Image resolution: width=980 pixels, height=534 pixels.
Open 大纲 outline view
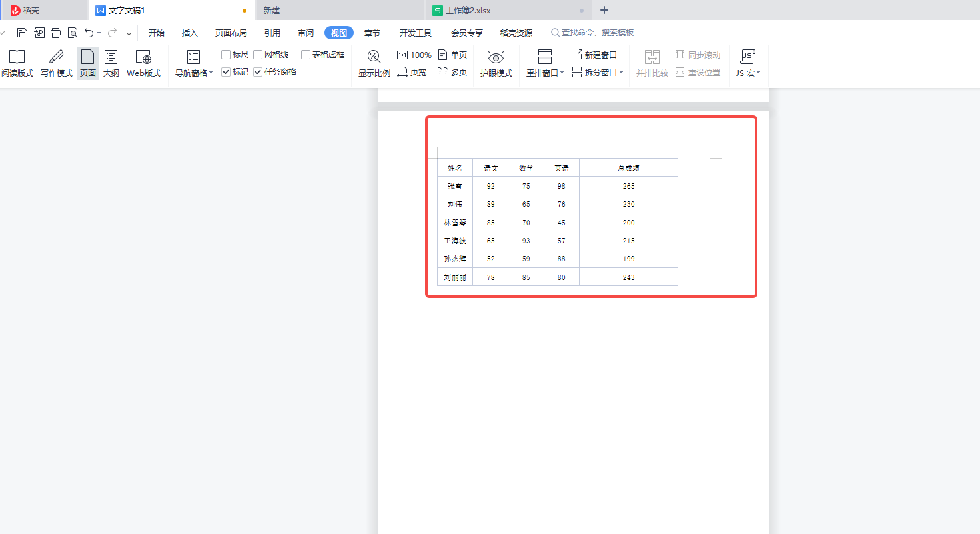pos(111,63)
